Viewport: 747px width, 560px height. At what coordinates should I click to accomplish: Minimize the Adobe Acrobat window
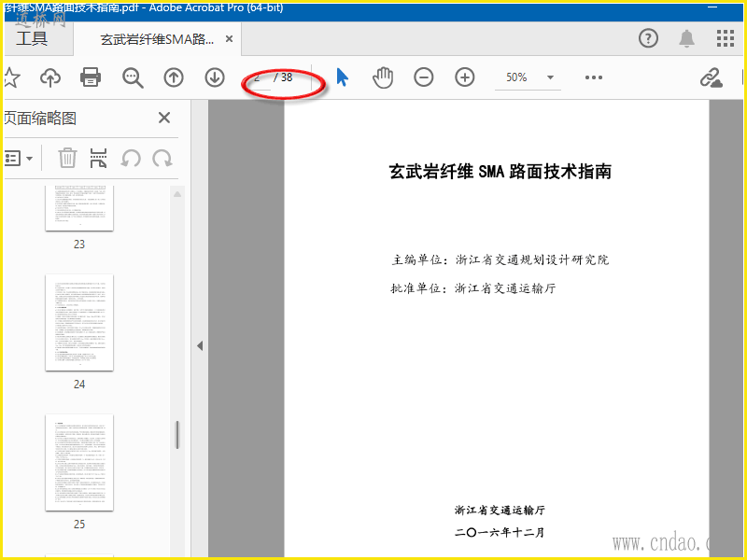coord(712,7)
